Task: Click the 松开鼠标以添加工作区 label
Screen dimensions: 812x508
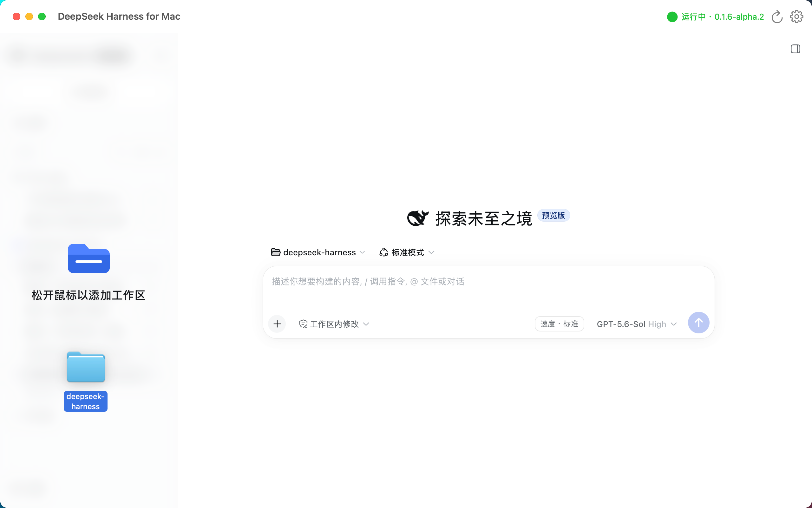Action: coord(88,295)
